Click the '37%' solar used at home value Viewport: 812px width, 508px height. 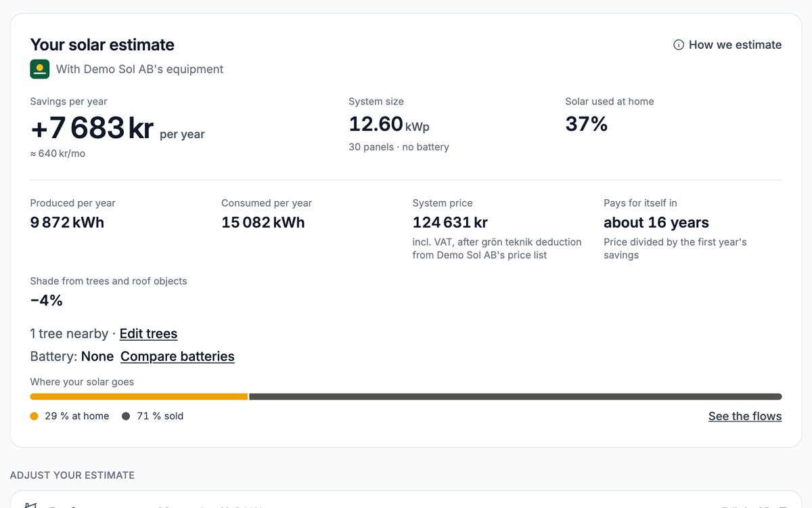(x=587, y=124)
